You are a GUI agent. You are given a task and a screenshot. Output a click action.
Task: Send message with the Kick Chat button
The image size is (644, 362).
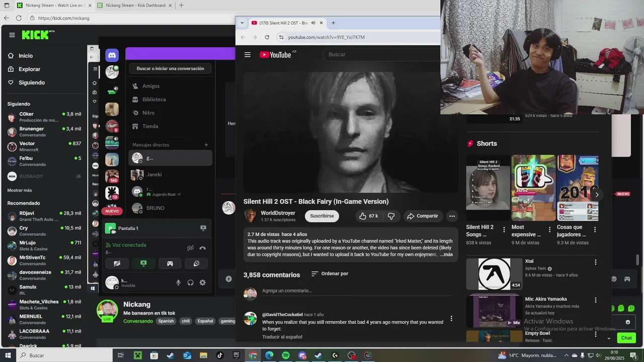click(626, 338)
